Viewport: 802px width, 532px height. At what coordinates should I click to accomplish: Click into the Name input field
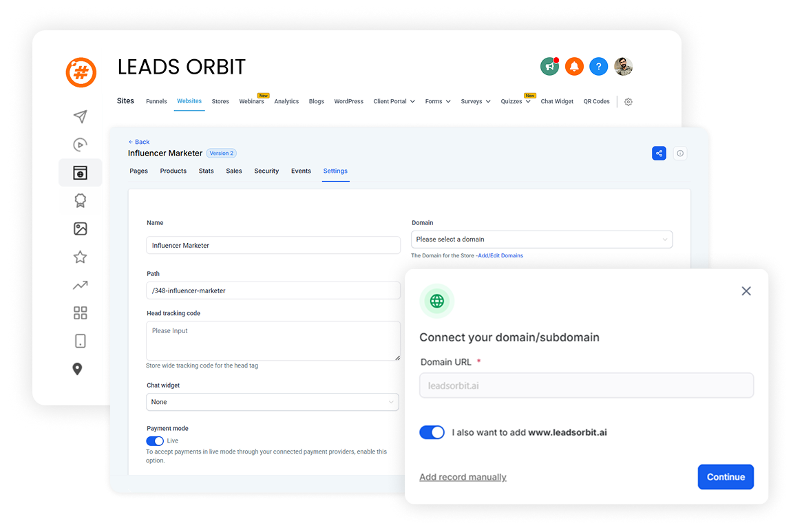[x=273, y=245]
